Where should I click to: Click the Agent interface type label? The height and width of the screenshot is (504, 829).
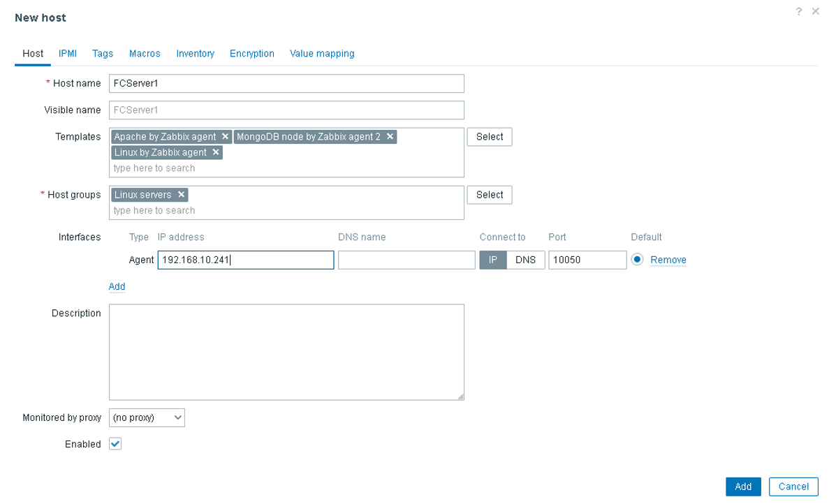141,260
